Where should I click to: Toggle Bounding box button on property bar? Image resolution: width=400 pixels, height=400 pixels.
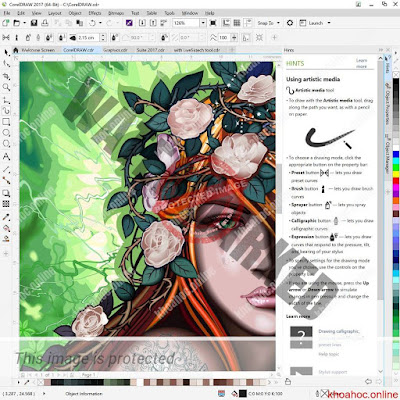tap(246, 37)
